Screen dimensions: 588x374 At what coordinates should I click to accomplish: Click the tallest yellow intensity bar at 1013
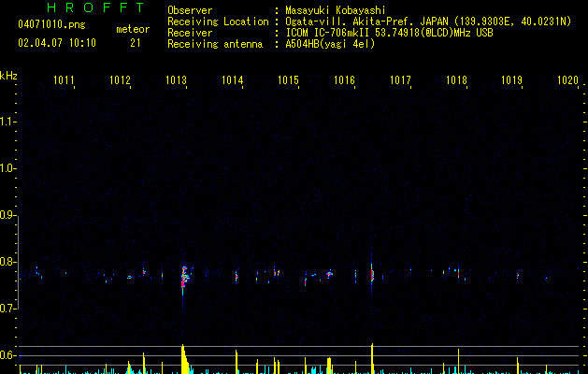[x=184, y=359]
